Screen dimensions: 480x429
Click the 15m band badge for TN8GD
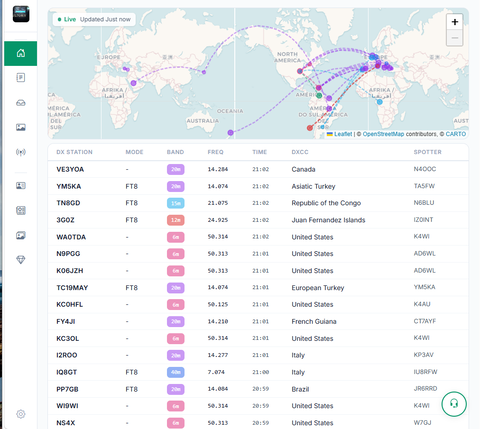176,203
